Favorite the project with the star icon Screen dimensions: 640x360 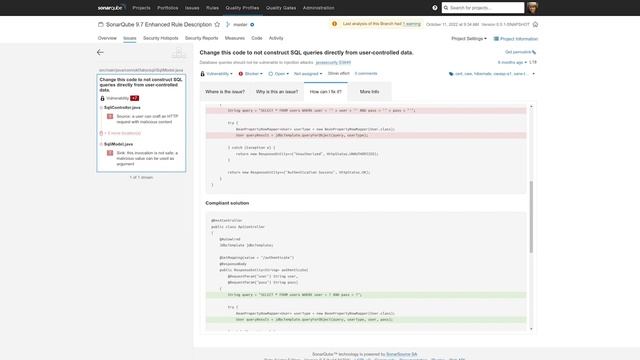(x=217, y=24)
